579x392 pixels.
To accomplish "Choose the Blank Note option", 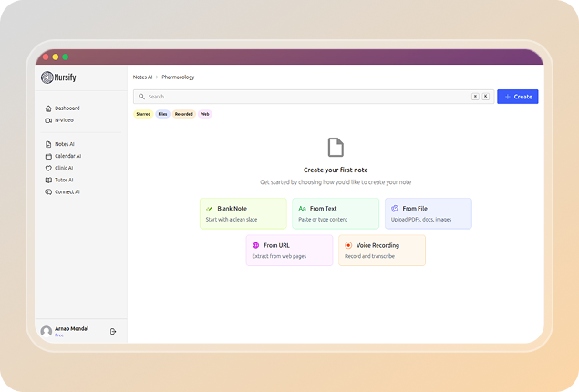I will 243,213.
